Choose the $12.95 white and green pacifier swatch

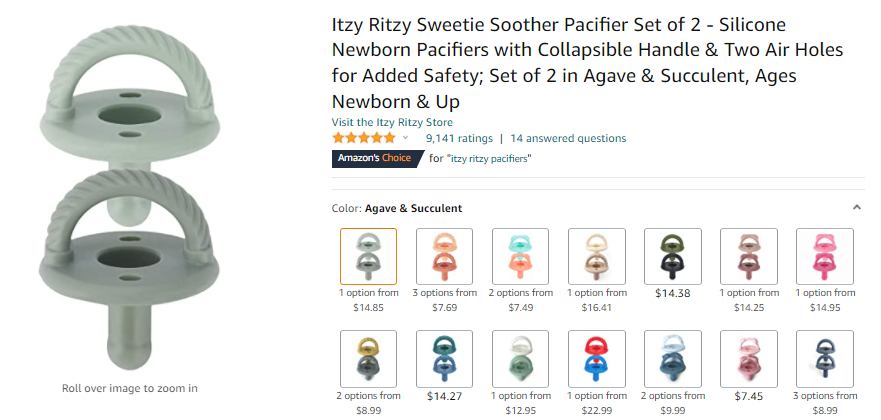[x=520, y=358]
